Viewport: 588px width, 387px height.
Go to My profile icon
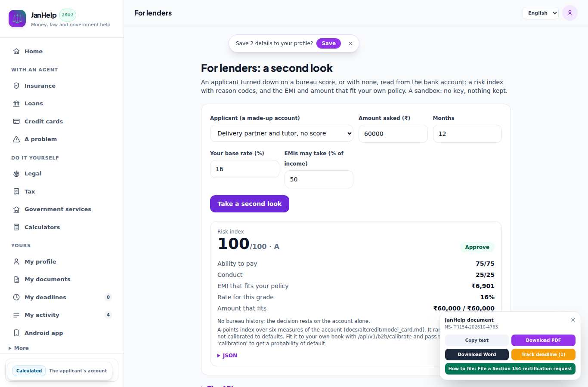pyautogui.click(x=16, y=261)
